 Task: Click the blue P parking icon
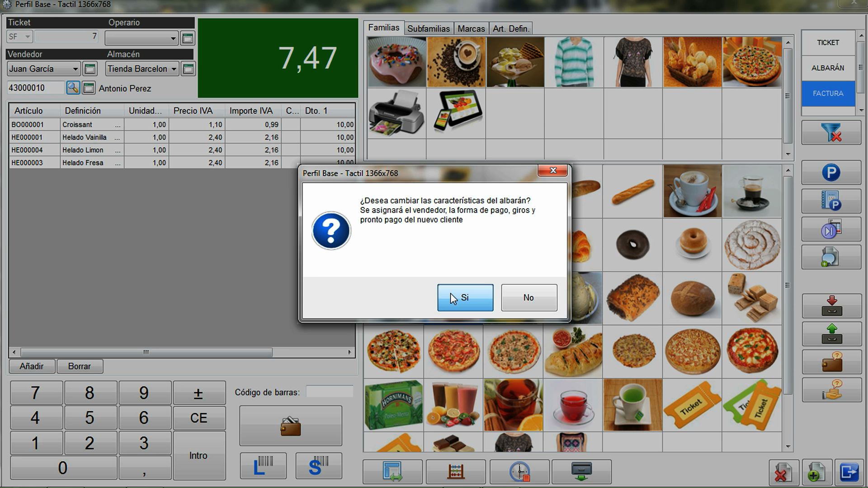(831, 173)
